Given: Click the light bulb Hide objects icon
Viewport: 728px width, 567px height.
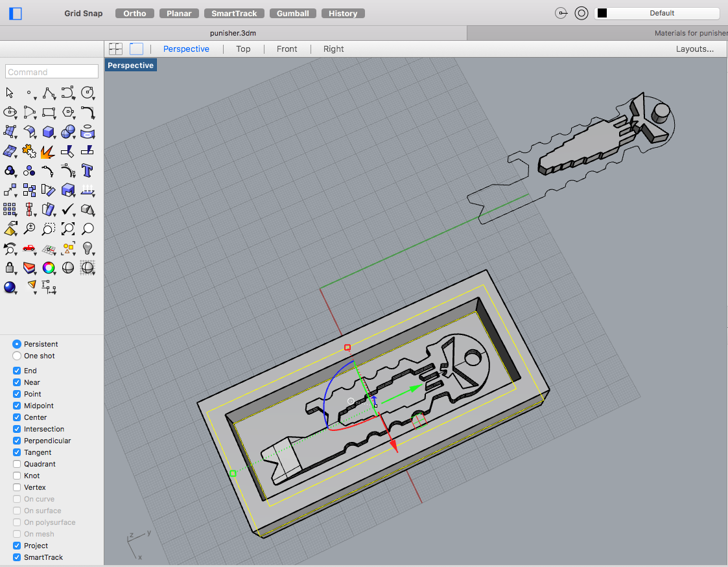Looking at the screenshot, I should (x=88, y=248).
